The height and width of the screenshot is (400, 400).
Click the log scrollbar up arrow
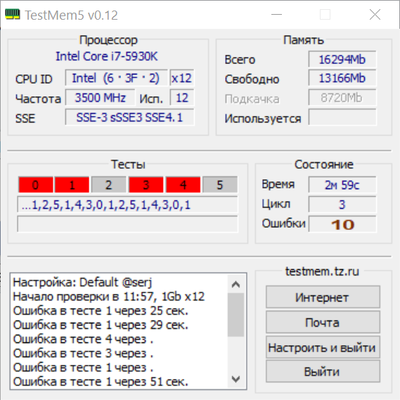pos(236,284)
